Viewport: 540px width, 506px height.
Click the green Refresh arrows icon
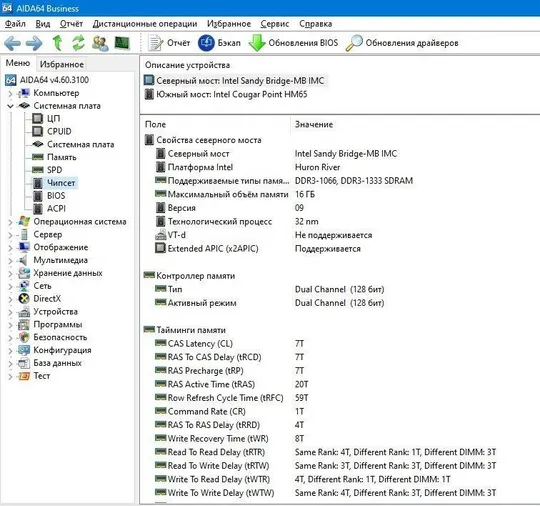[x=78, y=43]
